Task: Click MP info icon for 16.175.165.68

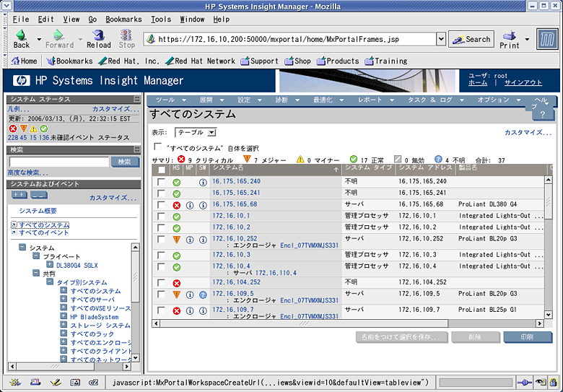Action: (x=190, y=205)
